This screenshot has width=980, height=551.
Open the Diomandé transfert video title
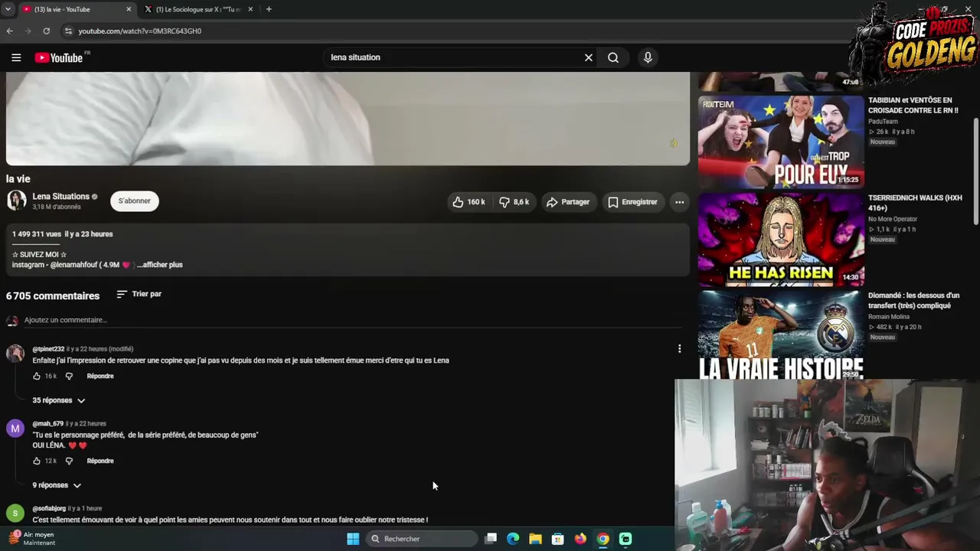coord(913,301)
